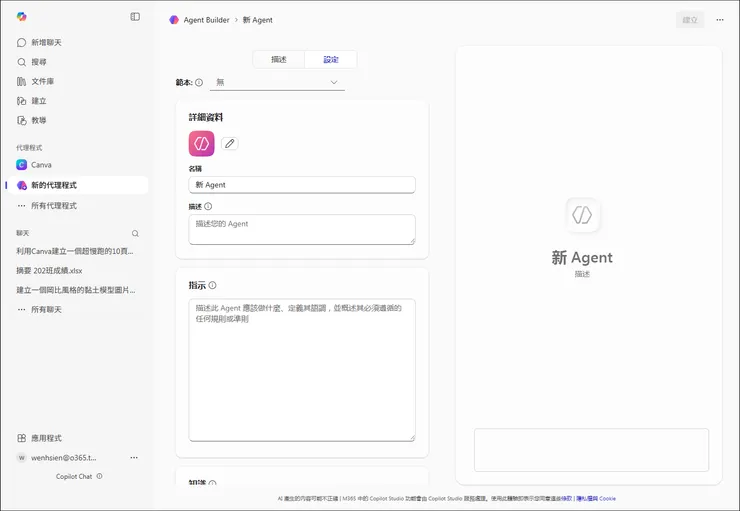
Task: Click the pink agent icon image
Action: pos(202,143)
